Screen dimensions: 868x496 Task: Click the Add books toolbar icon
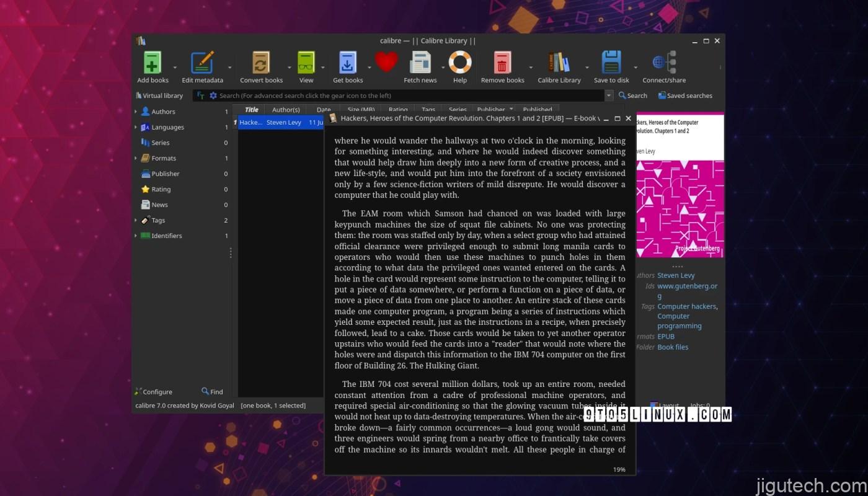[x=153, y=63]
